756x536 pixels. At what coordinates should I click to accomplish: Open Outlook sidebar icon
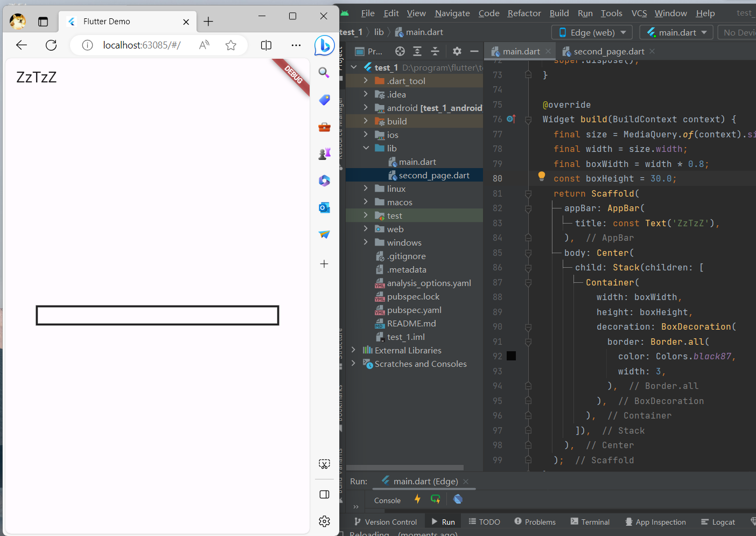(x=324, y=207)
